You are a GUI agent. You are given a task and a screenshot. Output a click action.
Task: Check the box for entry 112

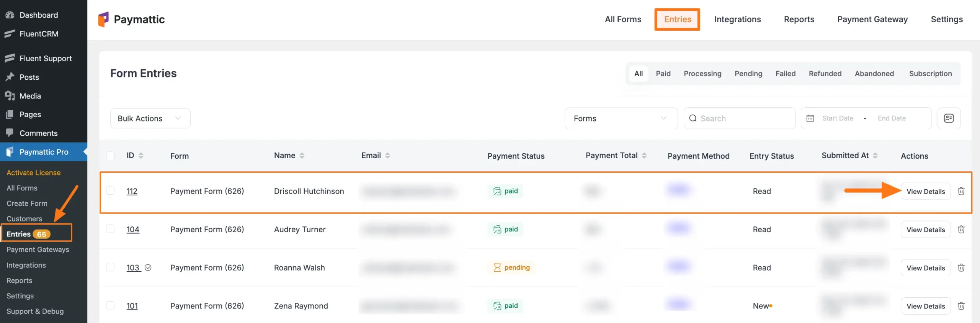point(110,191)
